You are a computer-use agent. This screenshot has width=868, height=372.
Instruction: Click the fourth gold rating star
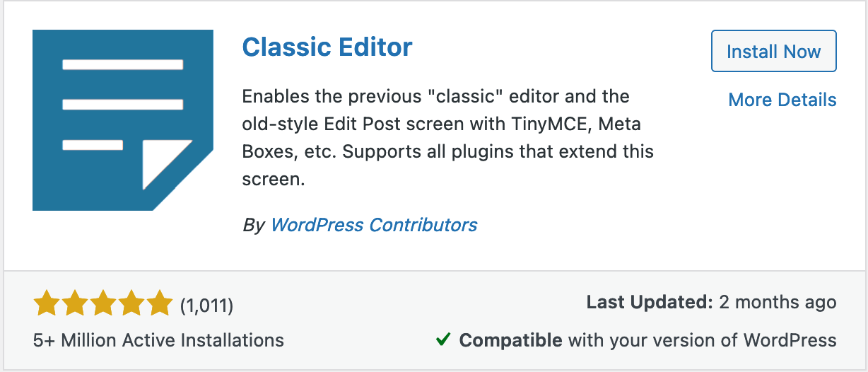pos(131,305)
